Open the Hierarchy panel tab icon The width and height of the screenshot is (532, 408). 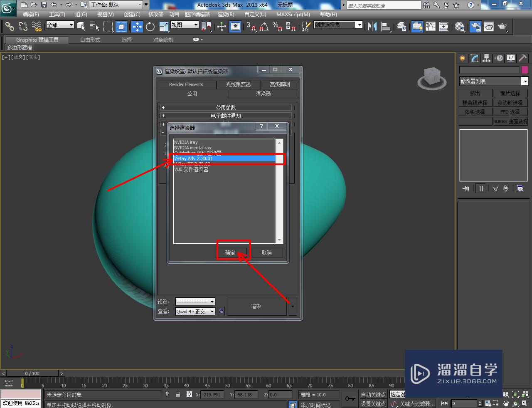click(486, 58)
